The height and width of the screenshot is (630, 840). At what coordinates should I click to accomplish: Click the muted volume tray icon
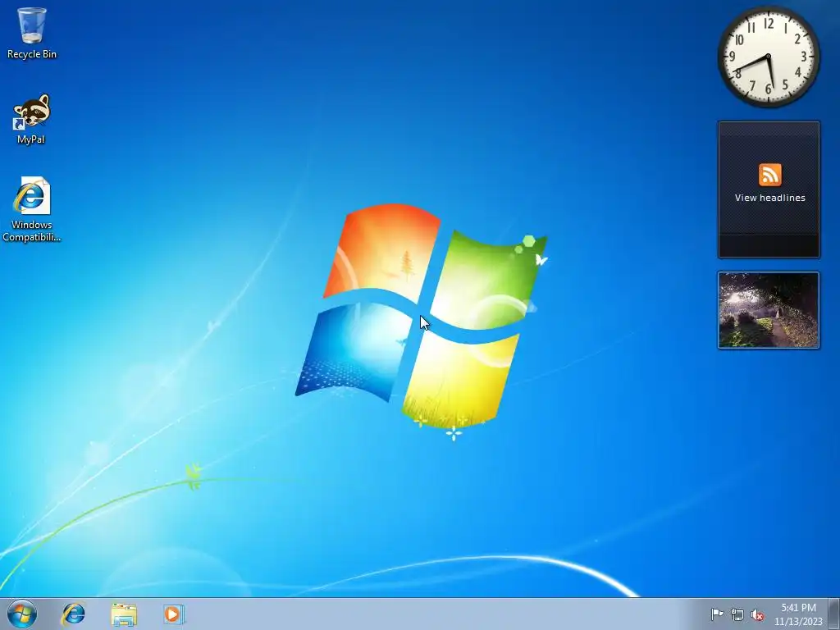pyautogui.click(x=757, y=614)
